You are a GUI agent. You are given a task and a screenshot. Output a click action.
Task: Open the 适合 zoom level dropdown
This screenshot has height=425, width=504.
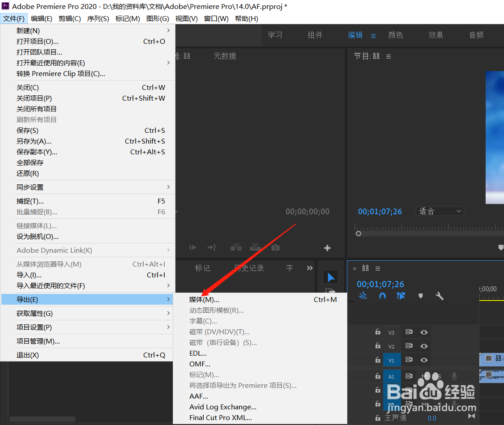point(440,211)
